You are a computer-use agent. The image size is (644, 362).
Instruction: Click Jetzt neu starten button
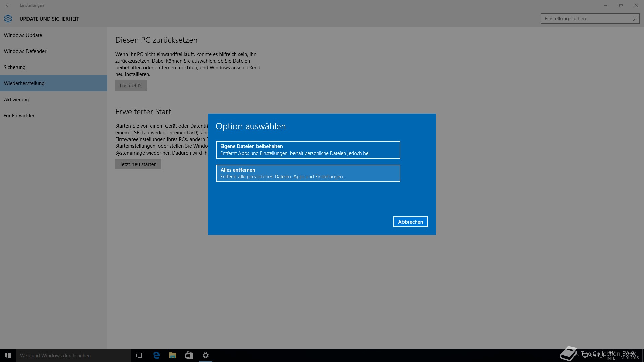click(138, 164)
